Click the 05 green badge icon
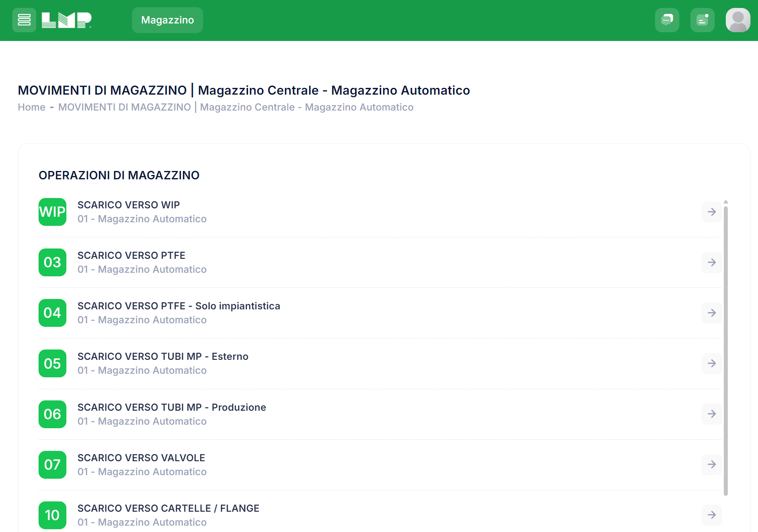 tap(52, 363)
